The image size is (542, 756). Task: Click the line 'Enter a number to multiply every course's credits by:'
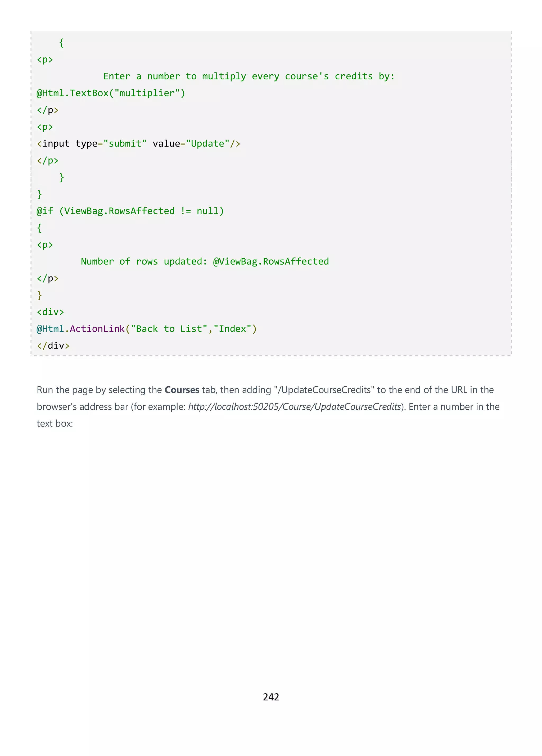point(249,76)
